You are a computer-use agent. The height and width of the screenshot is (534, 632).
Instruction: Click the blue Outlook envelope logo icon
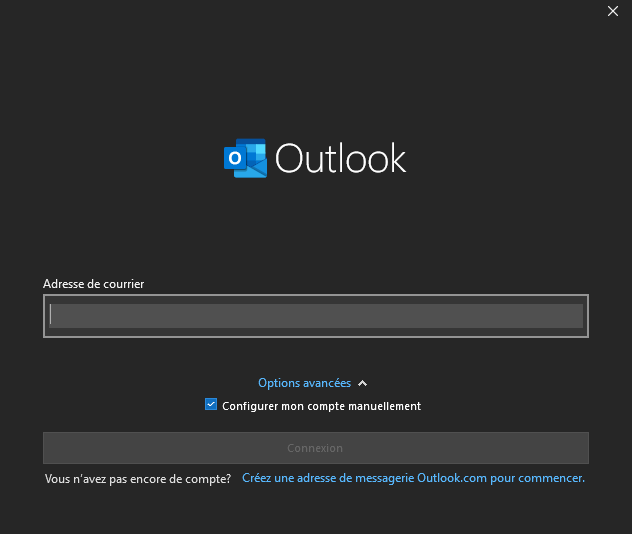245,158
